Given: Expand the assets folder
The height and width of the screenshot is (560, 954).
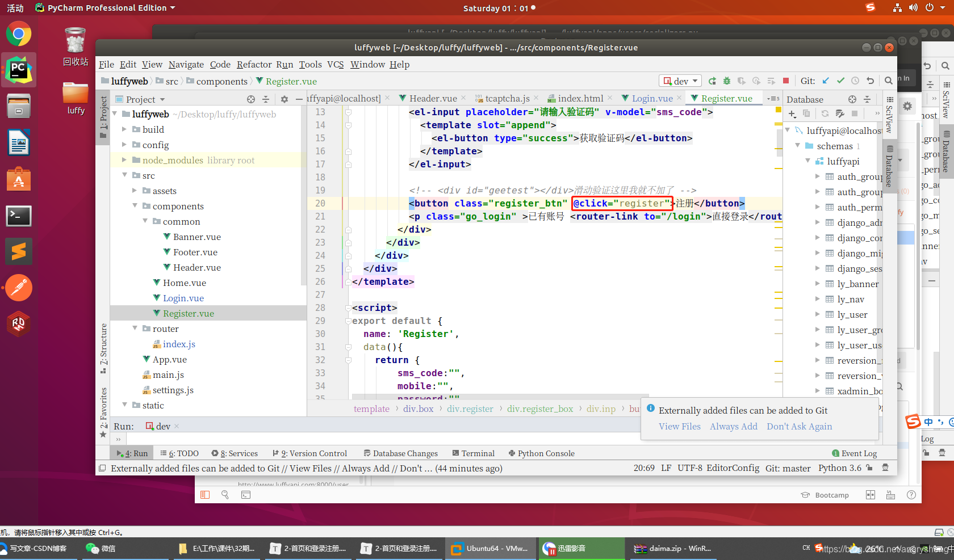Looking at the screenshot, I should pyautogui.click(x=135, y=191).
